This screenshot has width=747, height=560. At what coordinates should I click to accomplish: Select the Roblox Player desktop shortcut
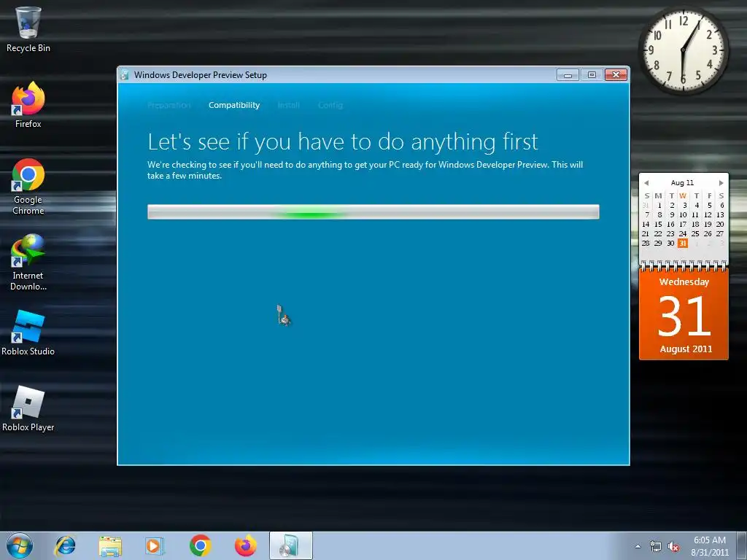point(28,408)
